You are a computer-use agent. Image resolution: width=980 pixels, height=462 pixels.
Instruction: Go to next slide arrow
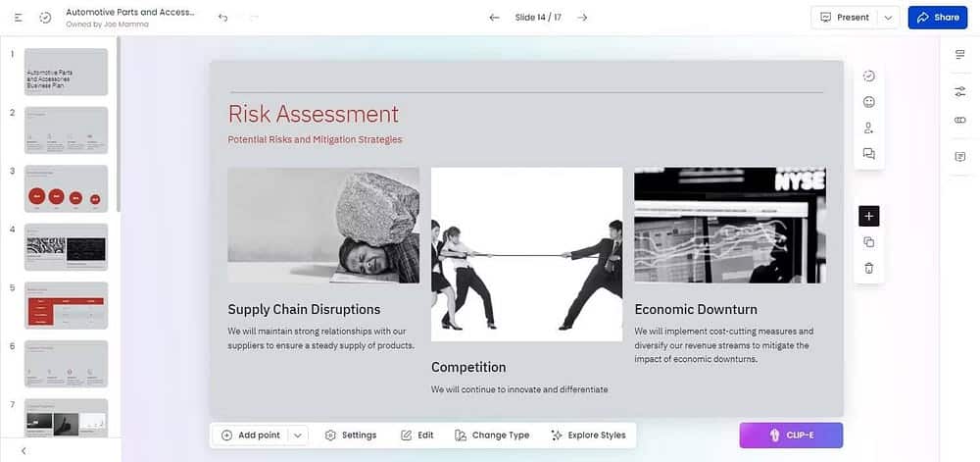582,18
